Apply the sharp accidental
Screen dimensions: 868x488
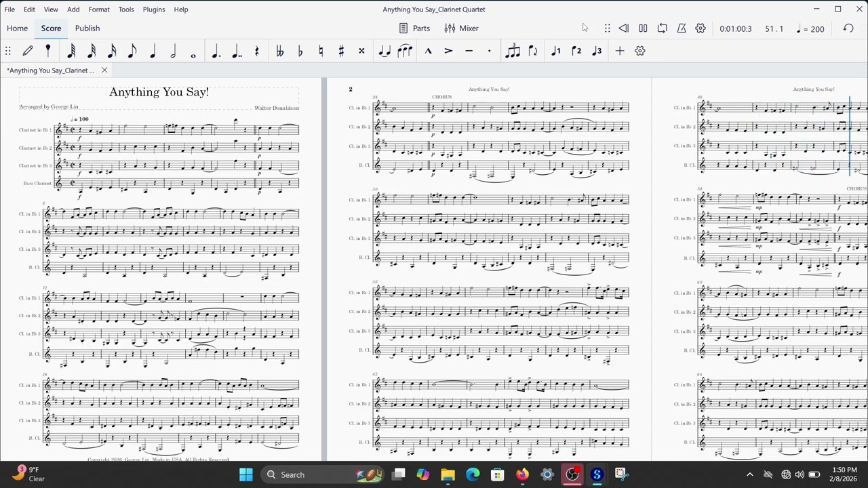340,51
